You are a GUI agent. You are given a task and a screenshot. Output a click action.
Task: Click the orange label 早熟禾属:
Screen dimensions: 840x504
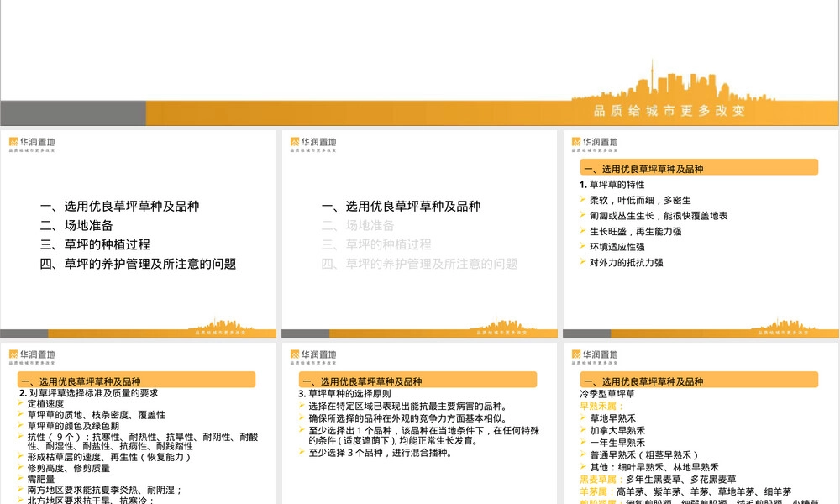point(601,406)
